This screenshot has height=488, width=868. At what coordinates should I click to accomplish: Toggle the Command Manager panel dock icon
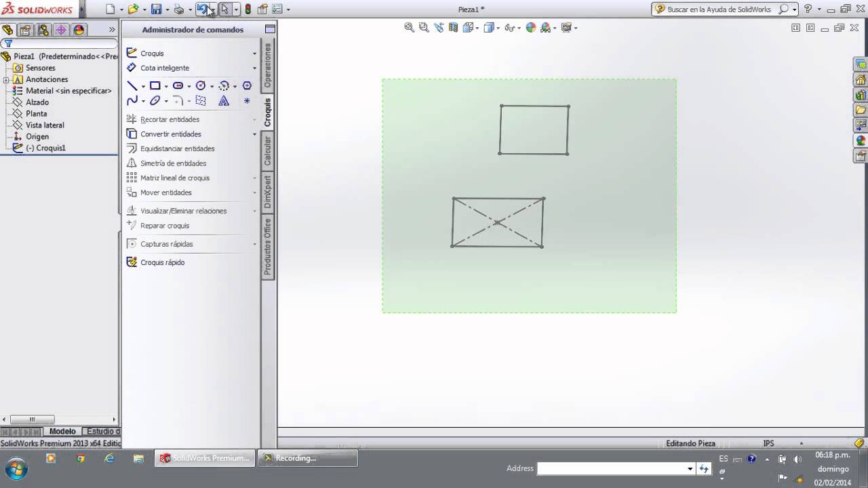click(270, 29)
